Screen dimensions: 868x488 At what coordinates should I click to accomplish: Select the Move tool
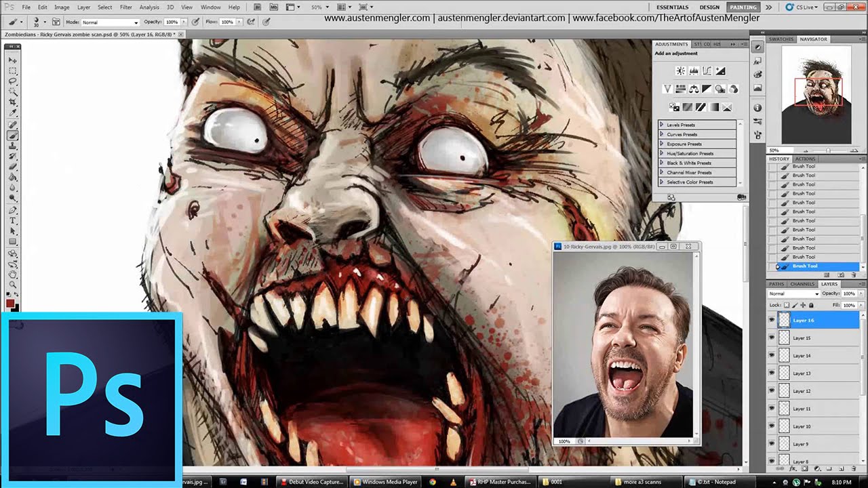point(13,60)
